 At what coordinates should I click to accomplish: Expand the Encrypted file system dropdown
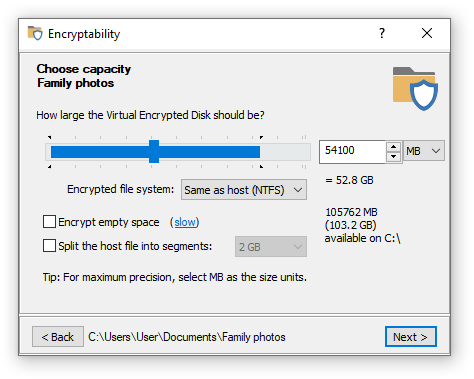click(244, 190)
